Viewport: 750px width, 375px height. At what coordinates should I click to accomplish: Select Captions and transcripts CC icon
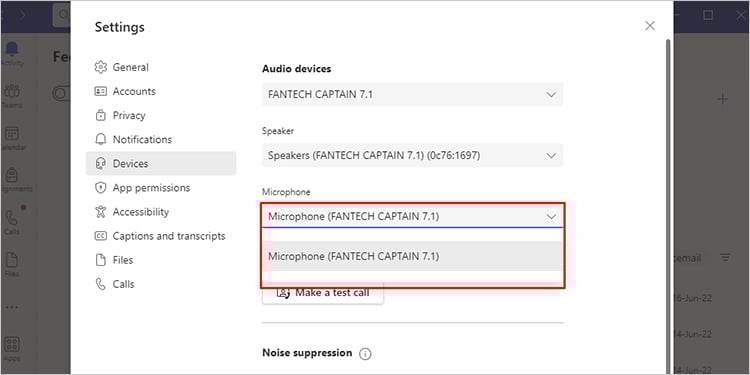coord(100,236)
